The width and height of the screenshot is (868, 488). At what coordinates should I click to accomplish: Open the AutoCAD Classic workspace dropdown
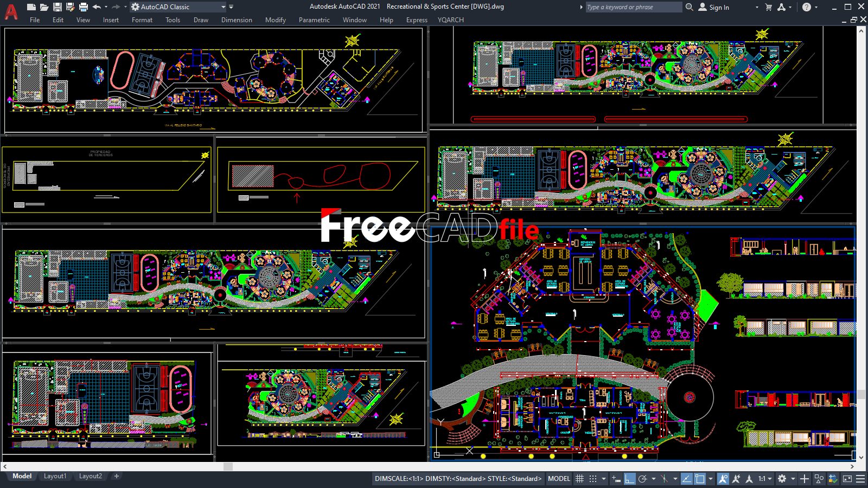224,7
